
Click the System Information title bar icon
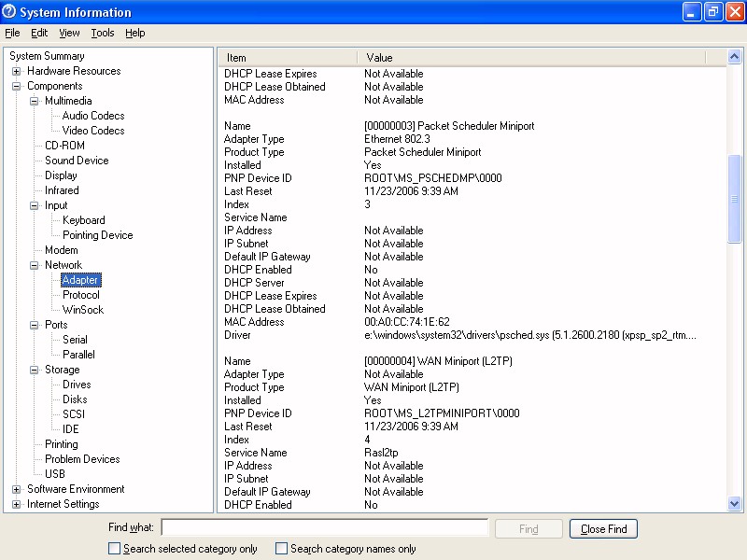tap(10, 12)
